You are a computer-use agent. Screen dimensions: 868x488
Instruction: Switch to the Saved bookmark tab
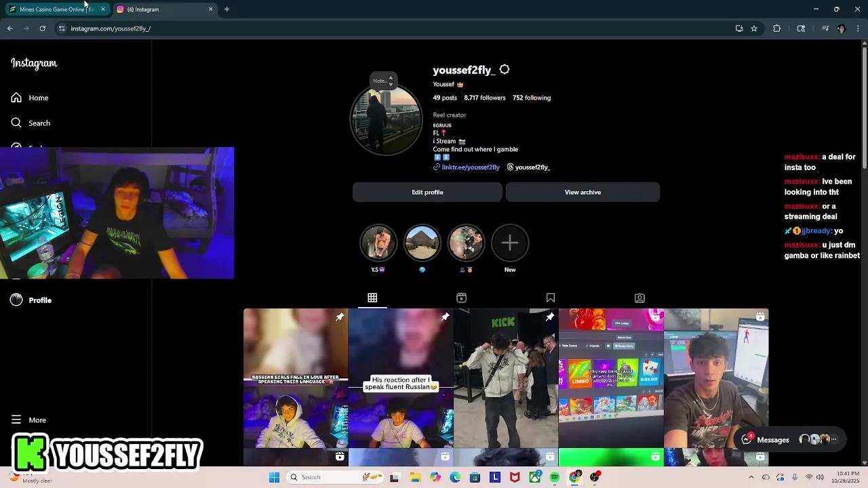click(551, 298)
